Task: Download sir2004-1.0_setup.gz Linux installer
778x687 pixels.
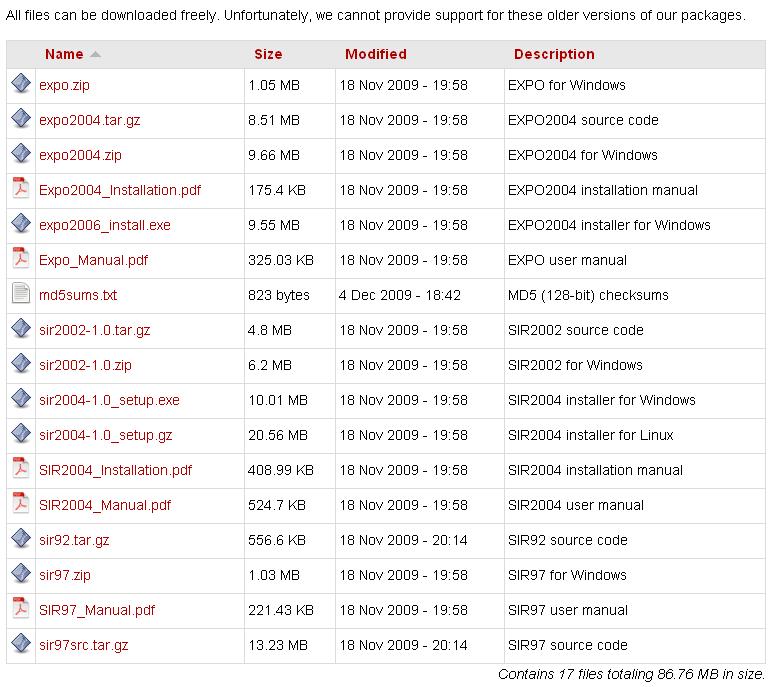Action: (105, 435)
